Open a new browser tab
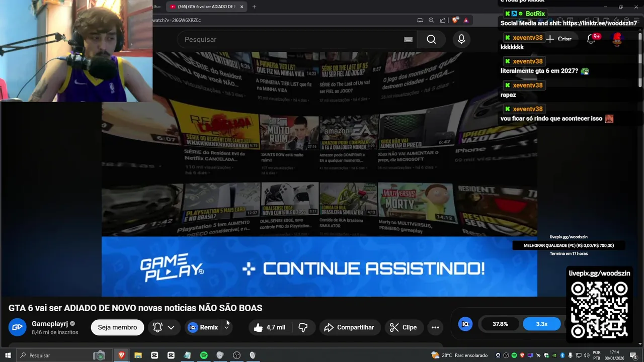Image resolution: width=644 pixels, height=362 pixels. pos(254,7)
